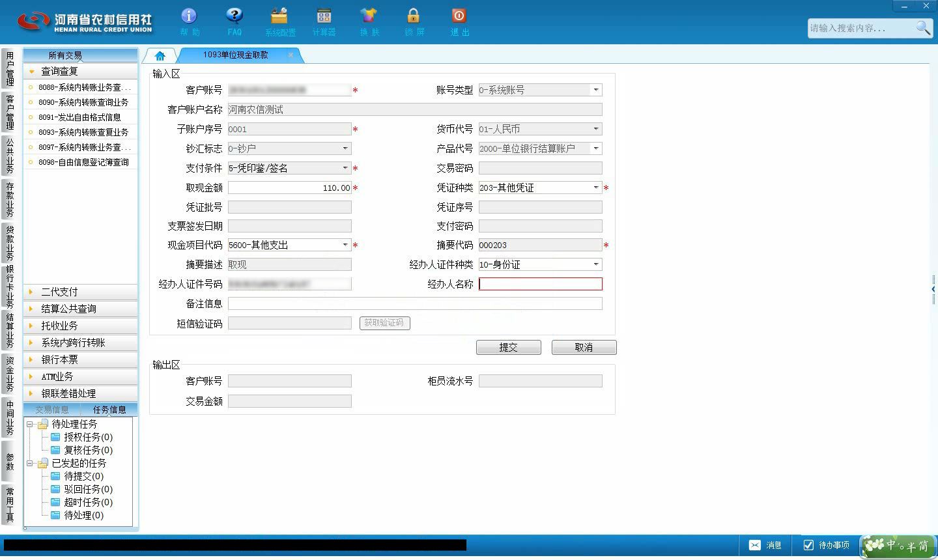Collapse the 查询查复 section
This screenshot has height=560, width=938.
80,71
